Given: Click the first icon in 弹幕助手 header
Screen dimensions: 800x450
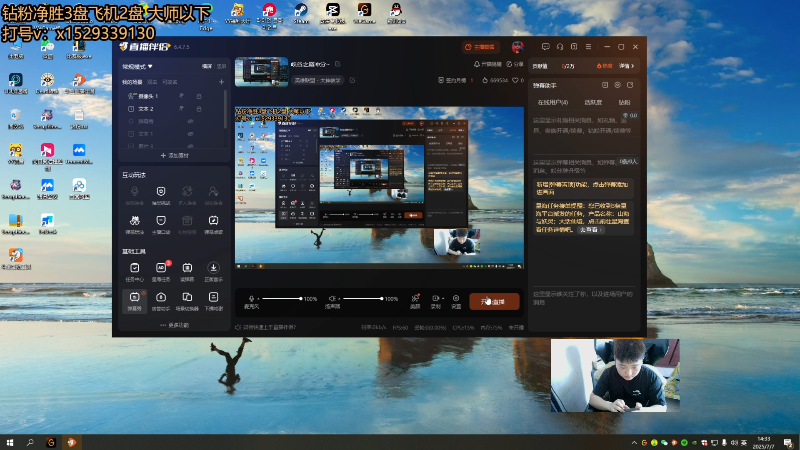Looking at the screenshot, I should 605,85.
